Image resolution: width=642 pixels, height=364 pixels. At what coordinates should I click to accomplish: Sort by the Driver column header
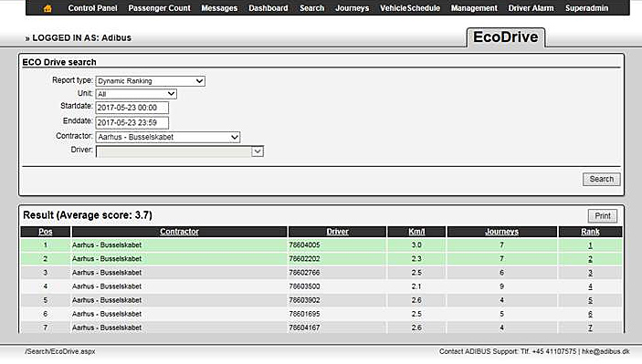click(x=337, y=232)
